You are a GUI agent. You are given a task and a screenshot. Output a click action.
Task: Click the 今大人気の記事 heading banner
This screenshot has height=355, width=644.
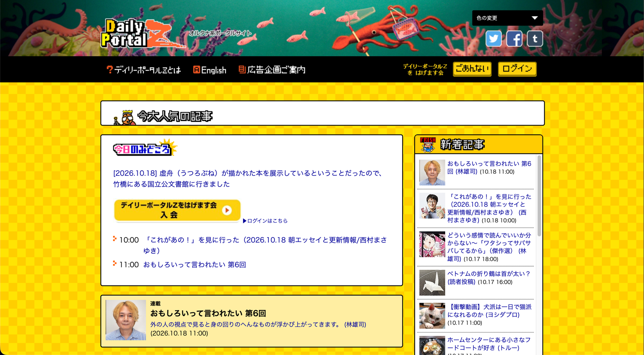pos(322,113)
